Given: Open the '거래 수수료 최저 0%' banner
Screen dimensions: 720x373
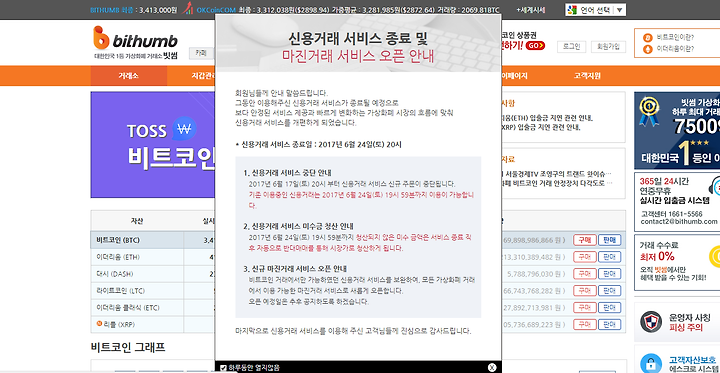Looking at the screenshot, I should [x=677, y=262].
